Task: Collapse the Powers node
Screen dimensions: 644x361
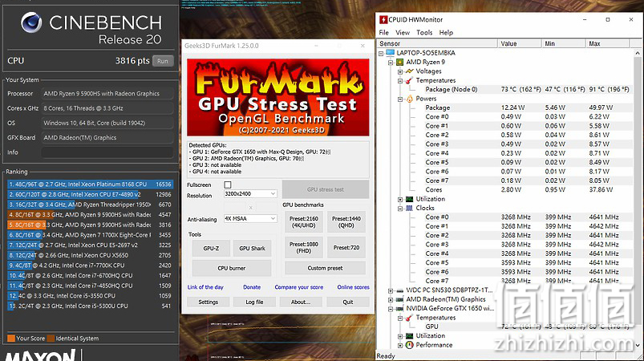Action: (x=400, y=99)
